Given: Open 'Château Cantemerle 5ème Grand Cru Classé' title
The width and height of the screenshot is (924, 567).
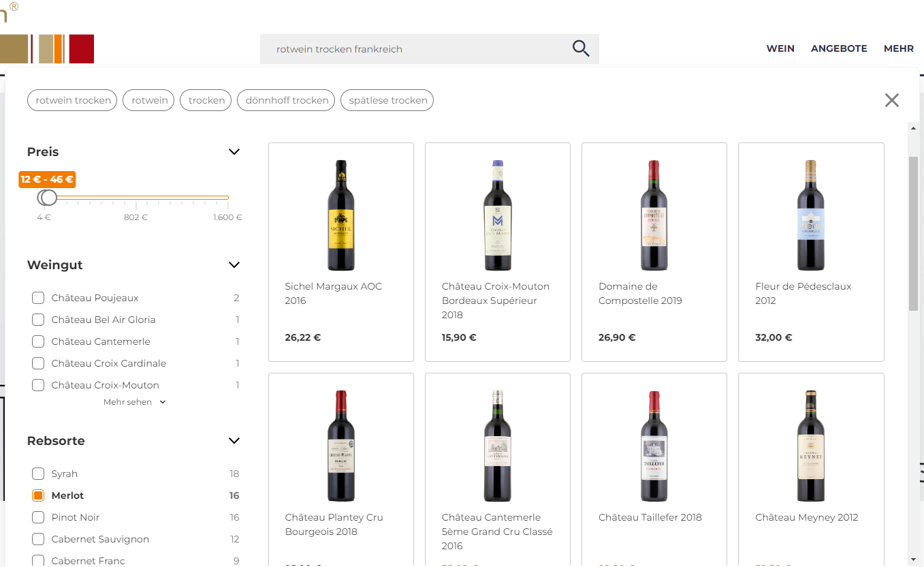Looking at the screenshot, I should pos(497,532).
